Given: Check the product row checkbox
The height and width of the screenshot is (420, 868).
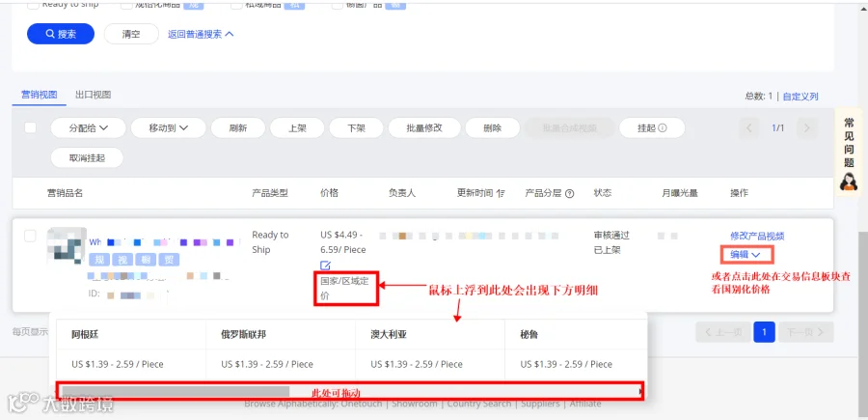Looking at the screenshot, I should (x=31, y=236).
